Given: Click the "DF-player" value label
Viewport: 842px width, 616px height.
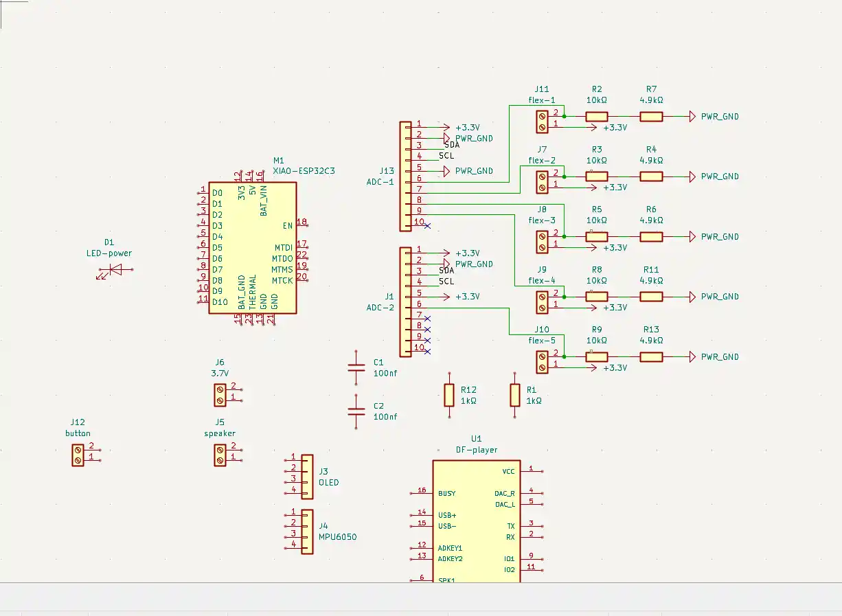Looking at the screenshot, I should [477, 450].
